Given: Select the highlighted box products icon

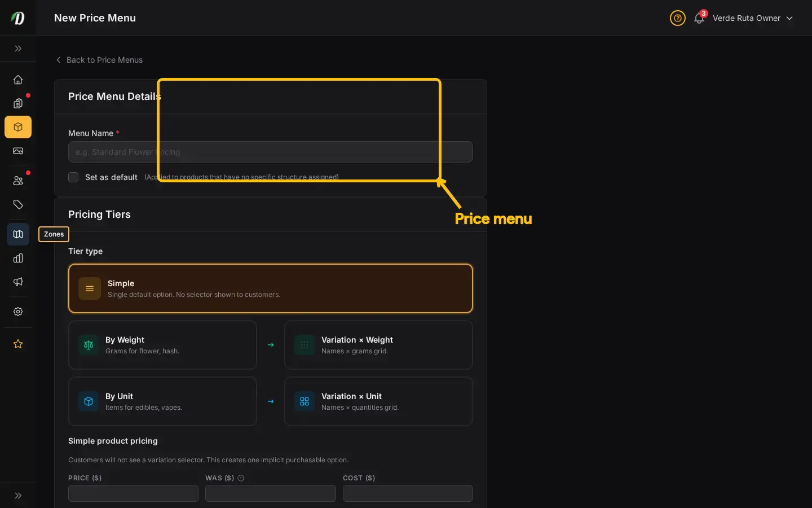Looking at the screenshot, I should click(x=18, y=127).
